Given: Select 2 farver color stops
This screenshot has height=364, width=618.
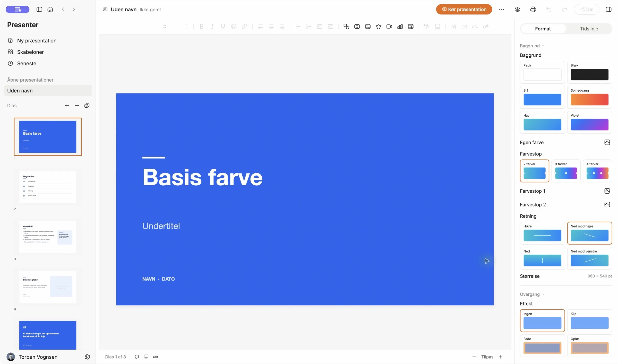Looking at the screenshot, I should coord(535,171).
